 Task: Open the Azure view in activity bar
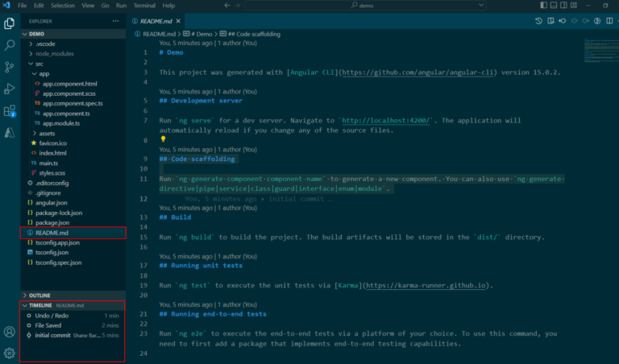click(10, 133)
